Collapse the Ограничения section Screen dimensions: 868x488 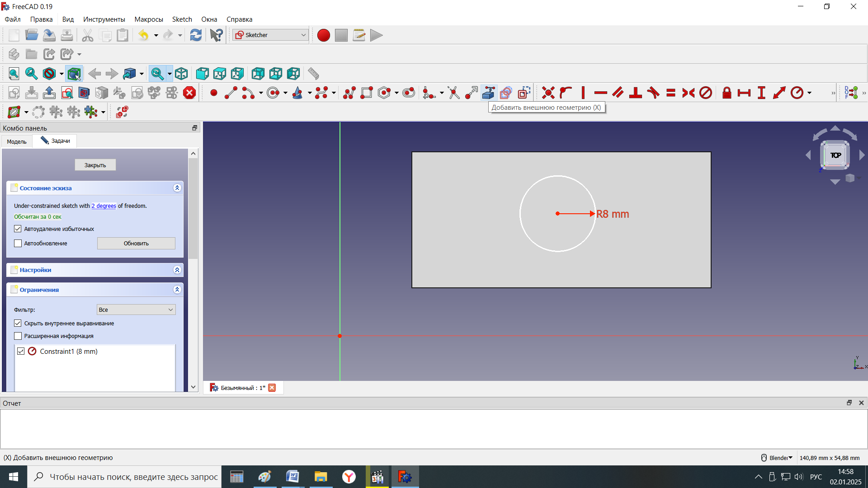pos(177,290)
